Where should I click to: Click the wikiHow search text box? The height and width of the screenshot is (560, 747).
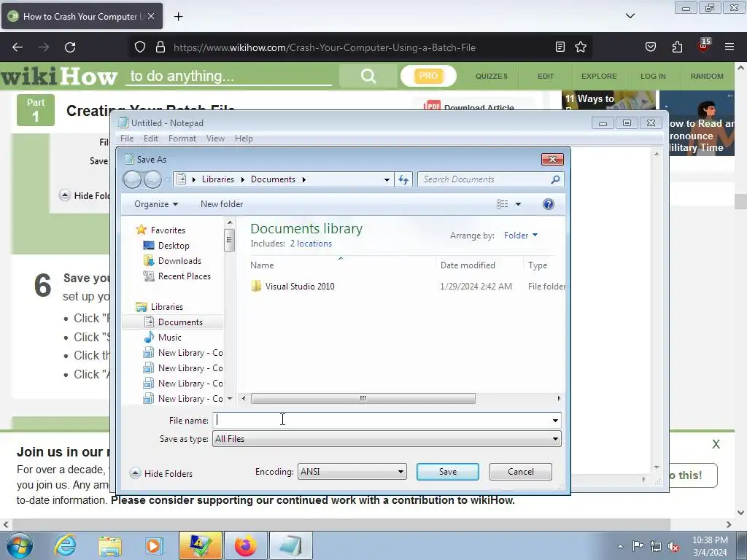(228, 76)
